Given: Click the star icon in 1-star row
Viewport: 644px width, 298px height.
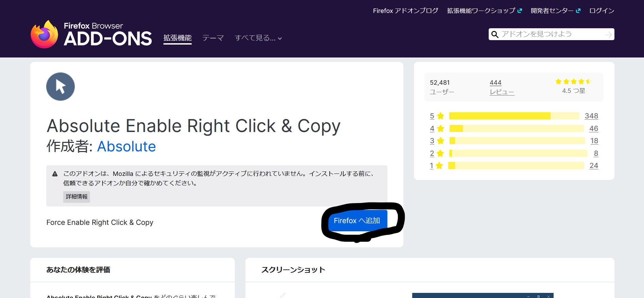Looking at the screenshot, I should (x=439, y=166).
